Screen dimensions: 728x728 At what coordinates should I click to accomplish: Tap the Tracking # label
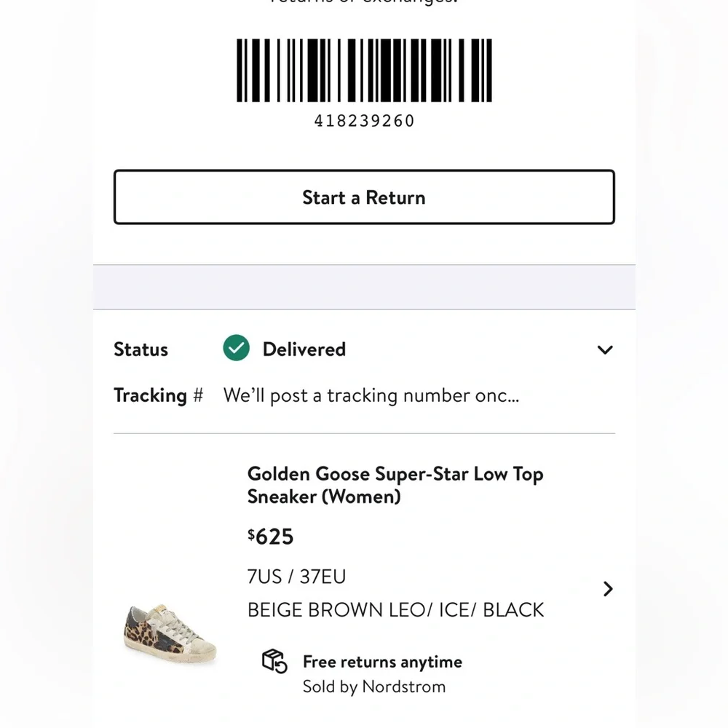158,395
